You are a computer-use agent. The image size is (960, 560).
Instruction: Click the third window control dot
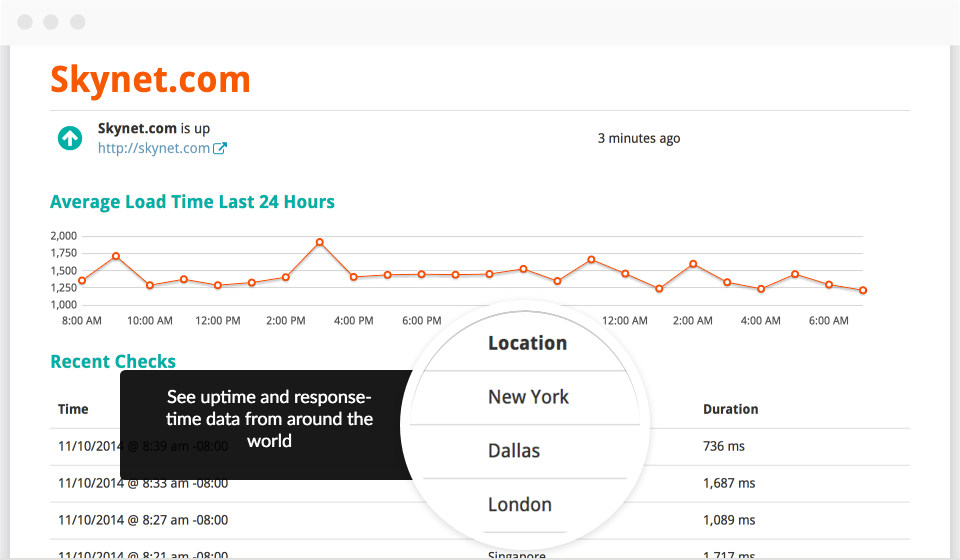tap(77, 22)
